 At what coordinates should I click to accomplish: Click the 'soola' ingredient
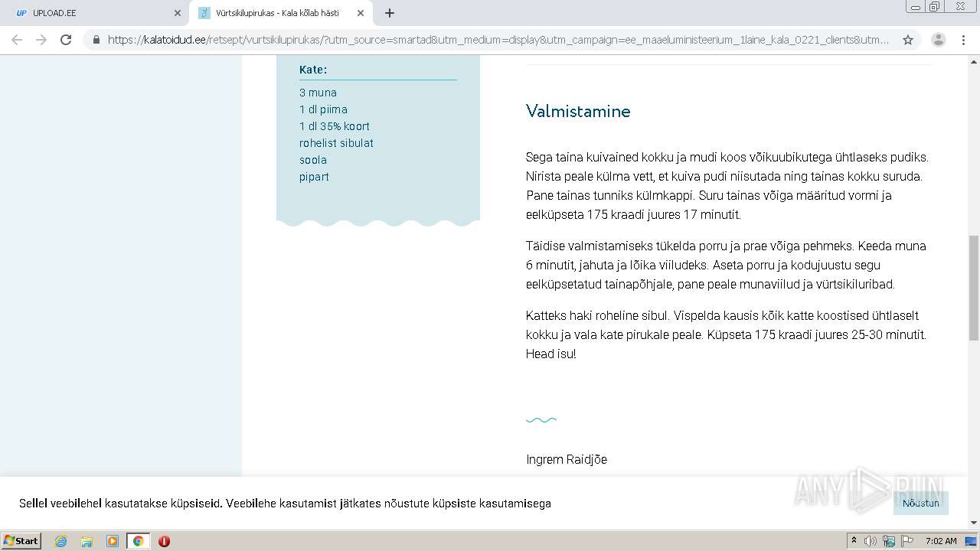click(313, 160)
